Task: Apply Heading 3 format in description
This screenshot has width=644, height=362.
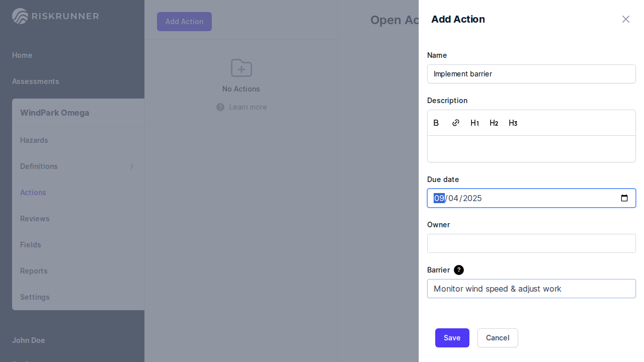Action: [513, 123]
